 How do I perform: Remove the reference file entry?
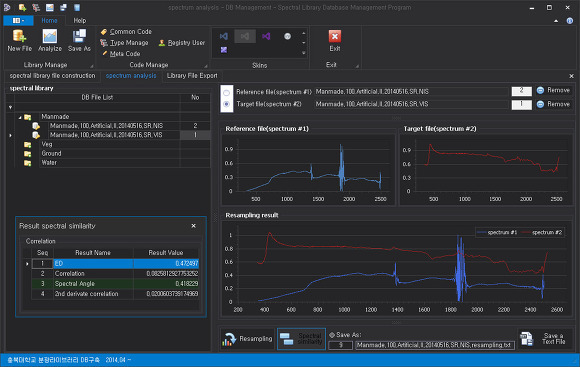coord(553,90)
